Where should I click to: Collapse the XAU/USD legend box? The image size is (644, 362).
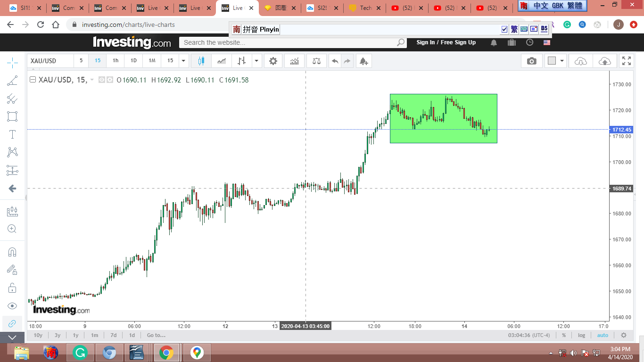click(33, 80)
